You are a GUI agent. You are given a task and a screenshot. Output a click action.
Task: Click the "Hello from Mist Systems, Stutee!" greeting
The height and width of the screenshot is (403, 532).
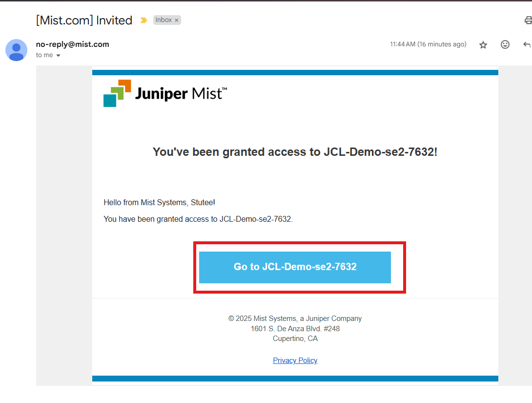click(160, 202)
